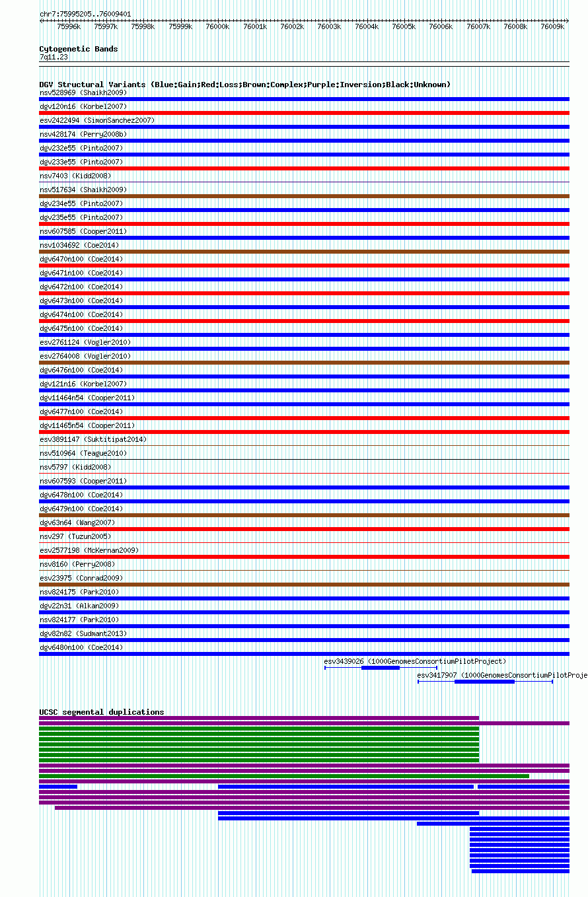Click the 76005k ruler tick label
This screenshot has height=897, width=588.
404,27
